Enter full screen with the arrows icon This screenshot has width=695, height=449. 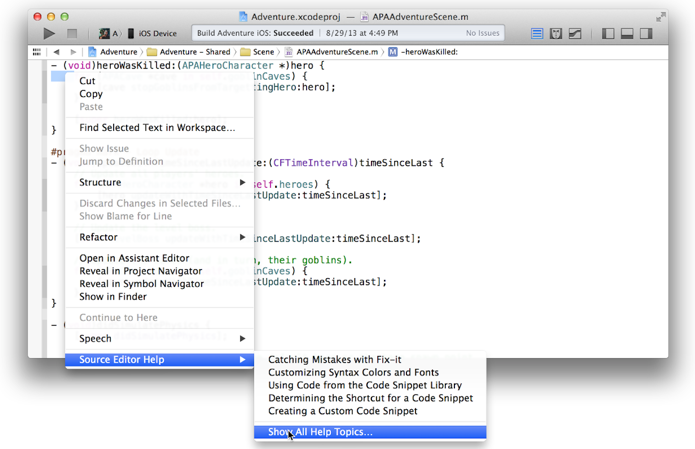coord(660,17)
